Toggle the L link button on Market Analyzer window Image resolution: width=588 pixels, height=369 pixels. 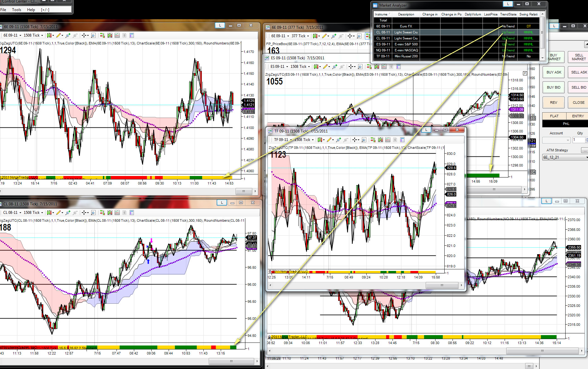[x=508, y=4]
